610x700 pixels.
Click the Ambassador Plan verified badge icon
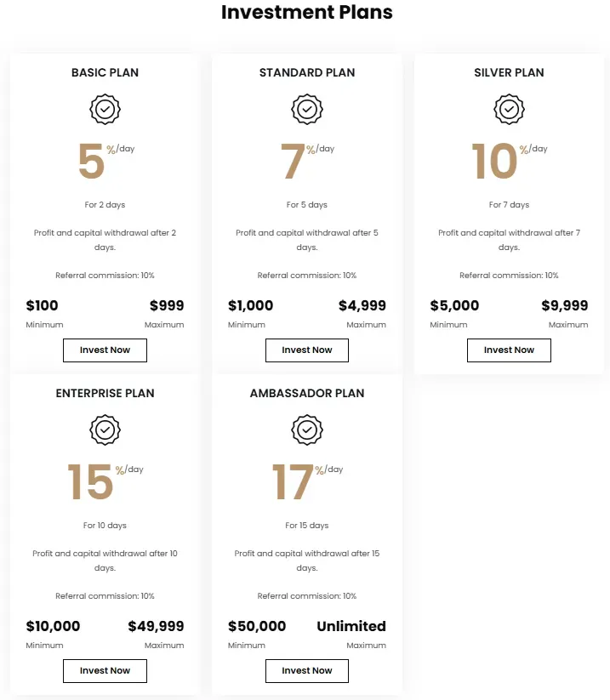(x=307, y=430)
